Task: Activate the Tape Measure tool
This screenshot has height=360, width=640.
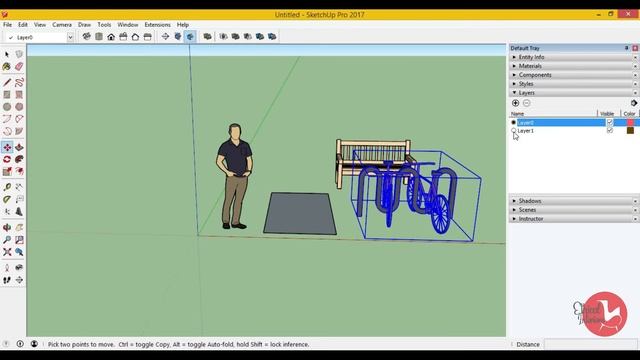Action: pos(7,187)
